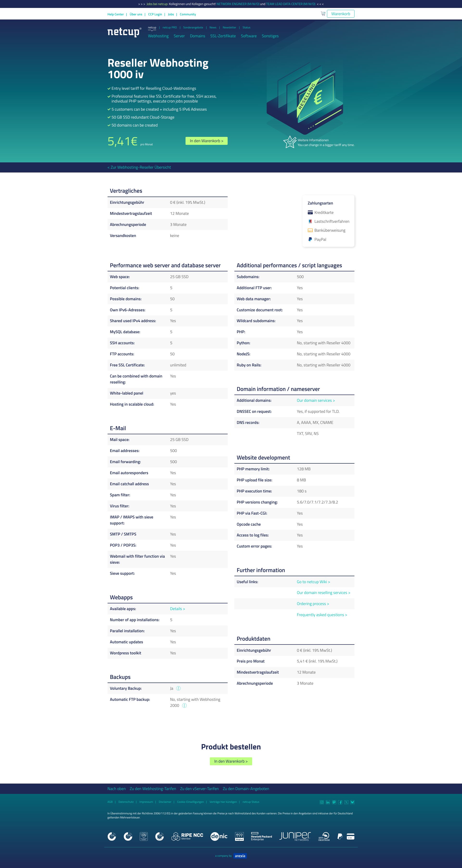Click the Warenkorb button in header
The height and width of the screenshot is (868, 462).
click(x=340, y=14)
